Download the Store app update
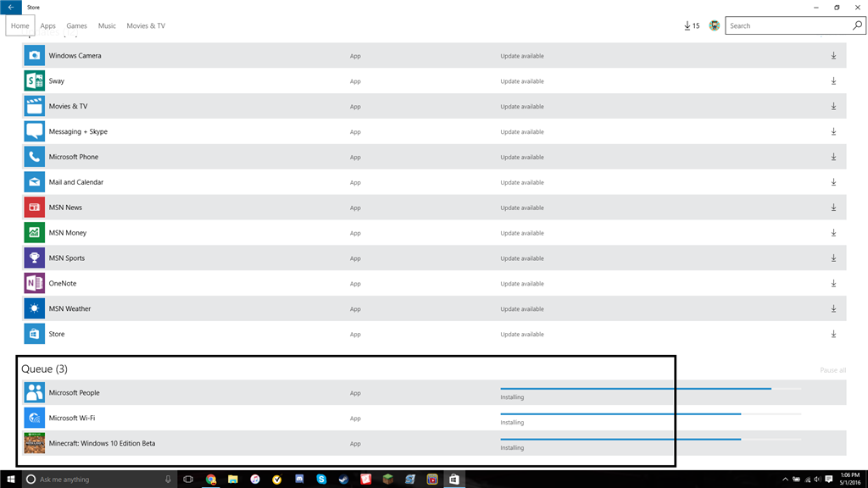This screenshot has height=488, width=868. pyautogui.click(x=833, y=334)
